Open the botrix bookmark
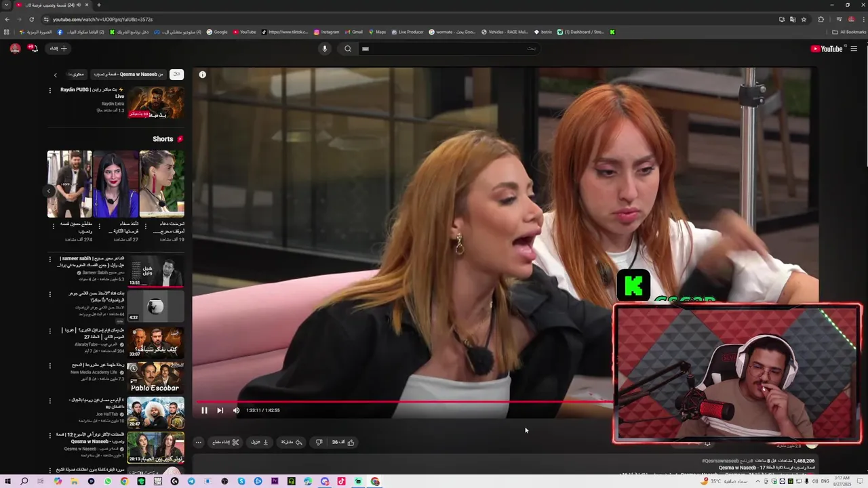Screen dimensions: 868x488 coord(543,32)
